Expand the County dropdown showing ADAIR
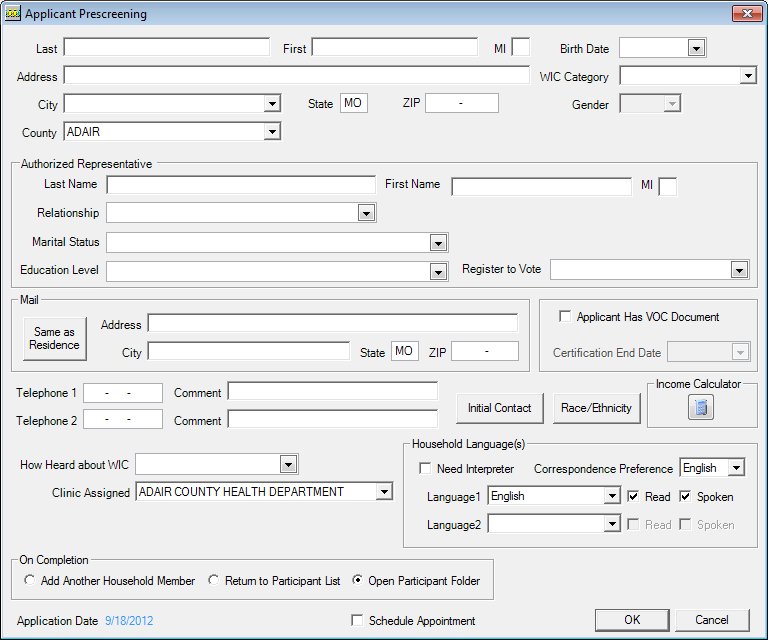 [x=272, y=132]
